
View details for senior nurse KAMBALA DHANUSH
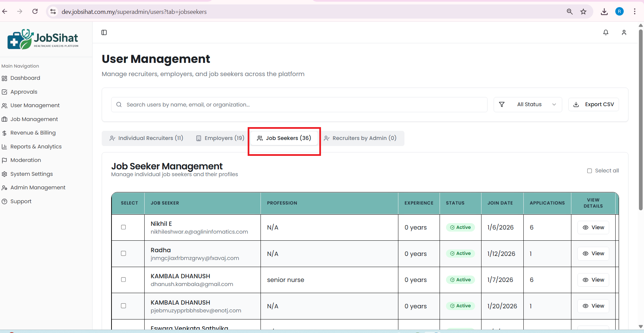point(593,280)
